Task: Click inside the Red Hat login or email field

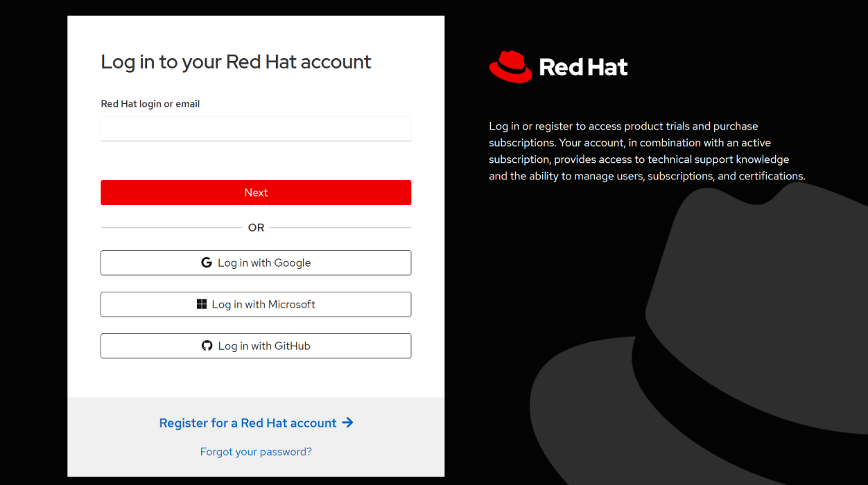Action: point(256,129)
